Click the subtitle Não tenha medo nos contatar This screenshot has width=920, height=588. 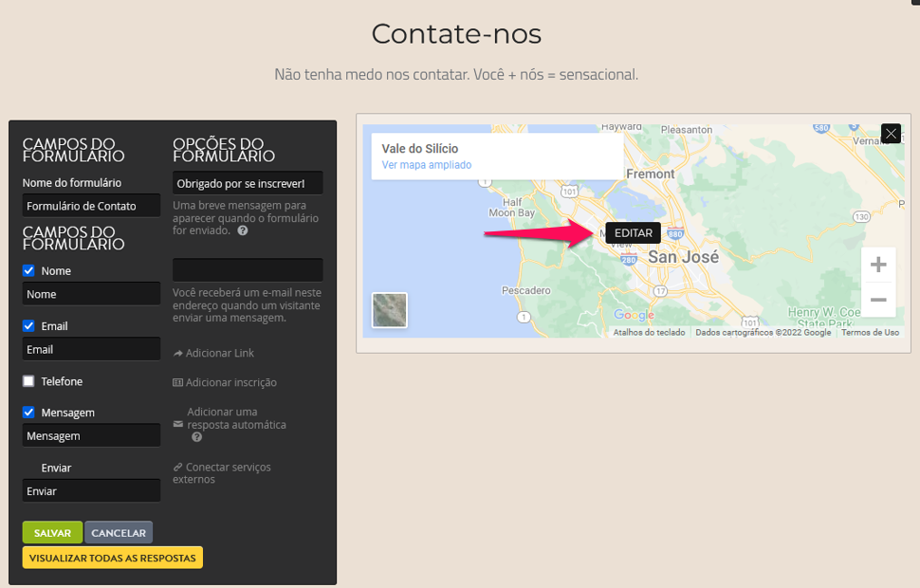tap(456, 75)
